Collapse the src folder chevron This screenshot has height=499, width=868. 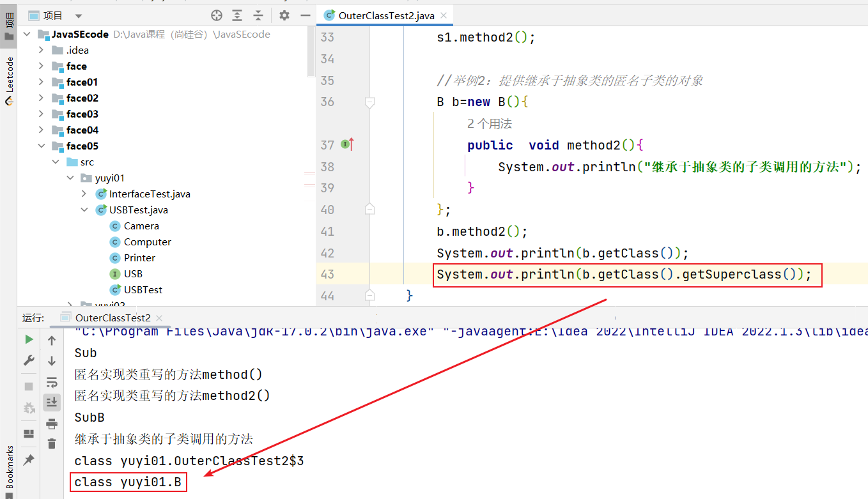pyautogui.click(x=56, y=162)
